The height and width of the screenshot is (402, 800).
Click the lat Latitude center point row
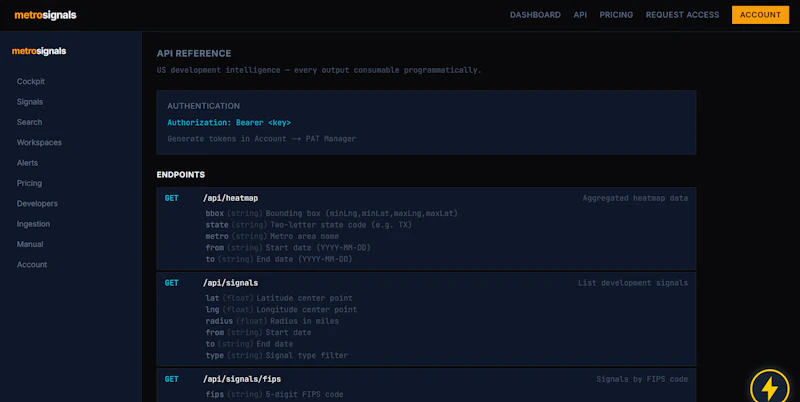[279, 298]
